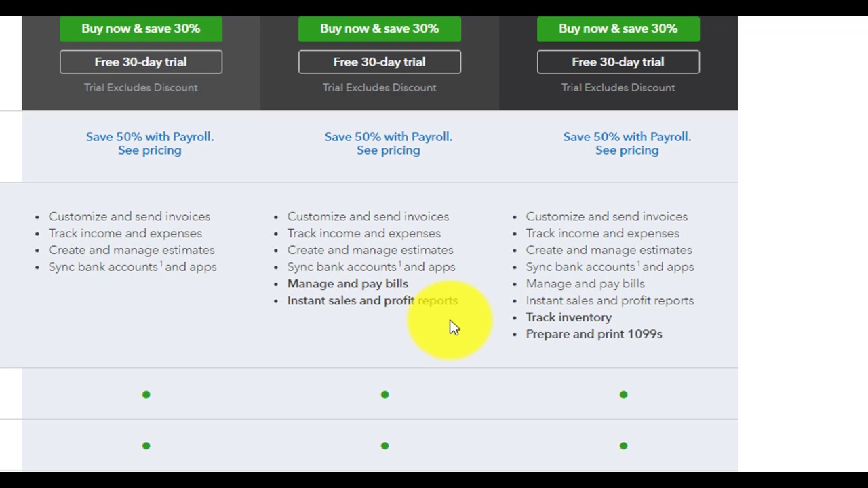This screenshot has height=488, width=868.
Task: Open right column's See pricing payroll link
Action: click(627, 150)
